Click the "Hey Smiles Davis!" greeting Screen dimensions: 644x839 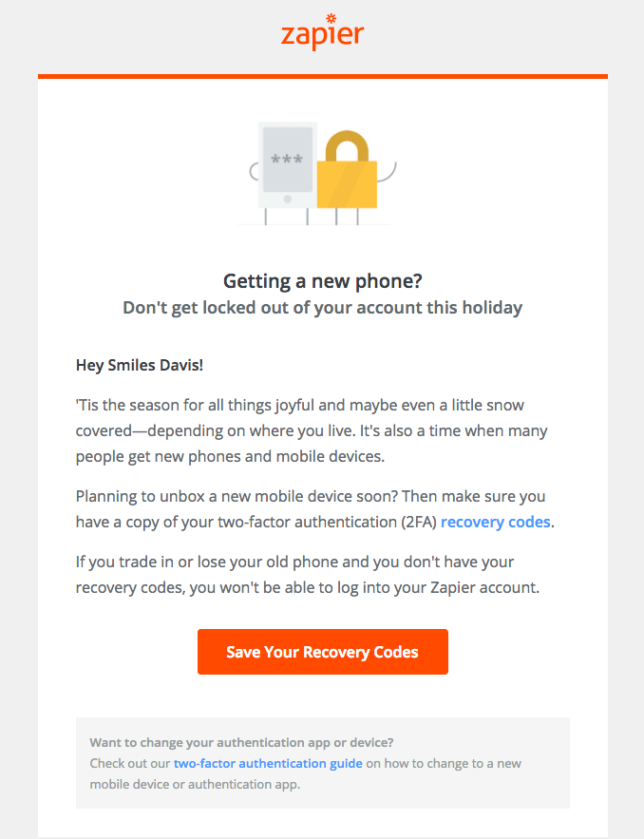pyautogui.click(x=140, y=366)
